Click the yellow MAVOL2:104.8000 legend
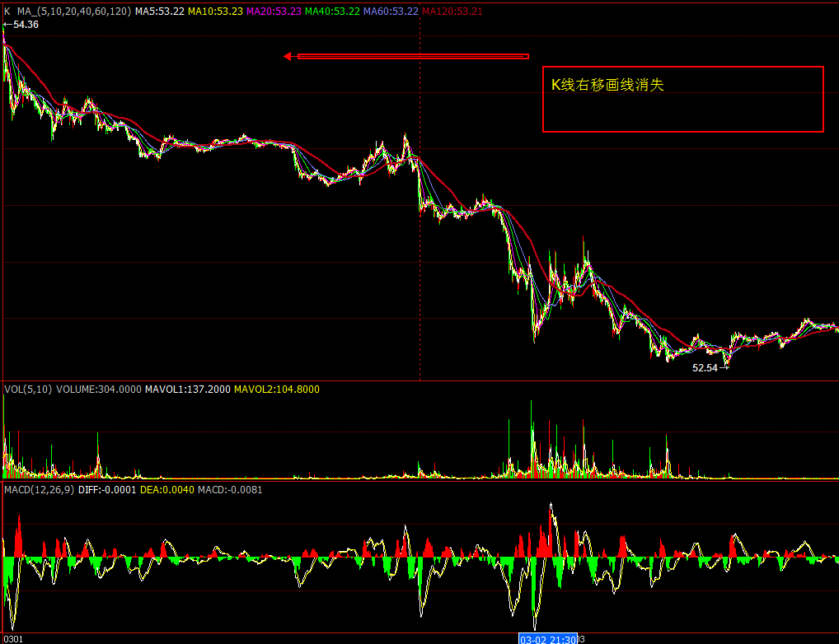Viewport: 839px width, 644px height. click(277, 389)
